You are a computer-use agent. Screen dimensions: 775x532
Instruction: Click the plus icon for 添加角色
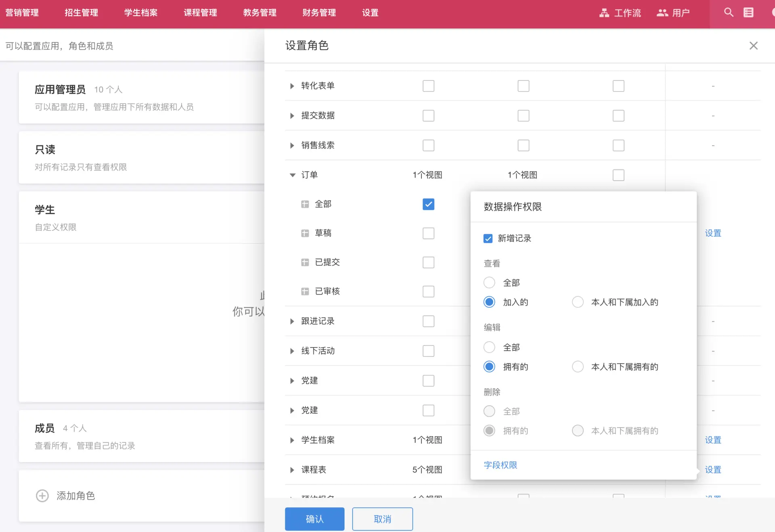pyautogui.click(x=42, y=496)
